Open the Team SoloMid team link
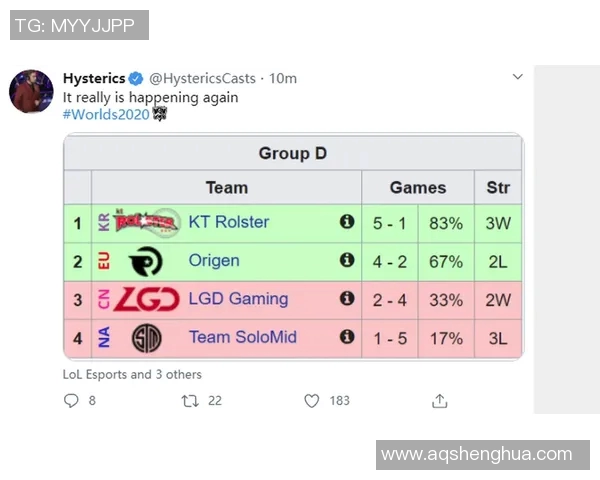600x480 pixels. click(243, 337)
